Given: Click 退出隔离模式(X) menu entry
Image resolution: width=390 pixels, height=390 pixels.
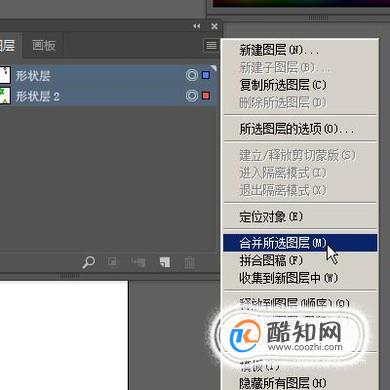Looking at the screenshot, I should point(300,190).
